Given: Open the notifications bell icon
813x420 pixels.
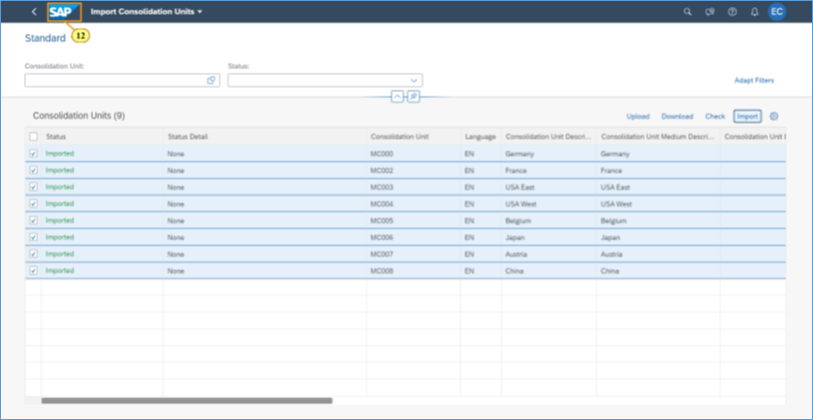Looking at the screenshot, I should (x=754, y=12).
